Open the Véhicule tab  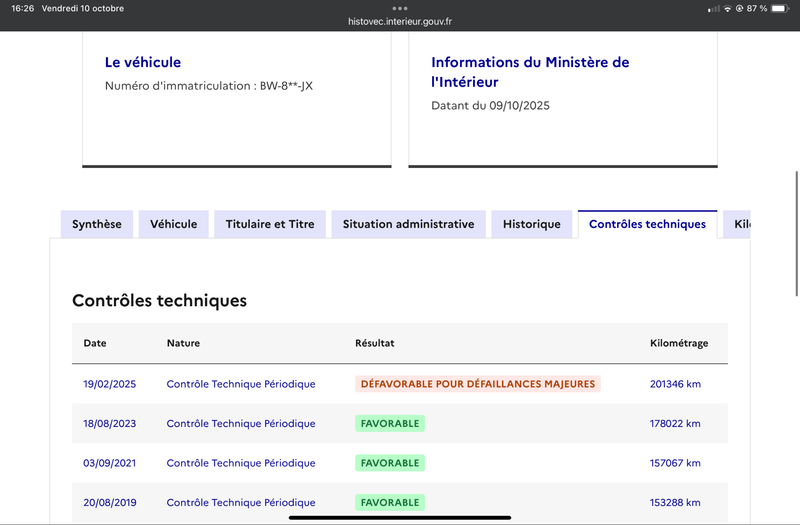pyautogui.click(x=174, y=224)
